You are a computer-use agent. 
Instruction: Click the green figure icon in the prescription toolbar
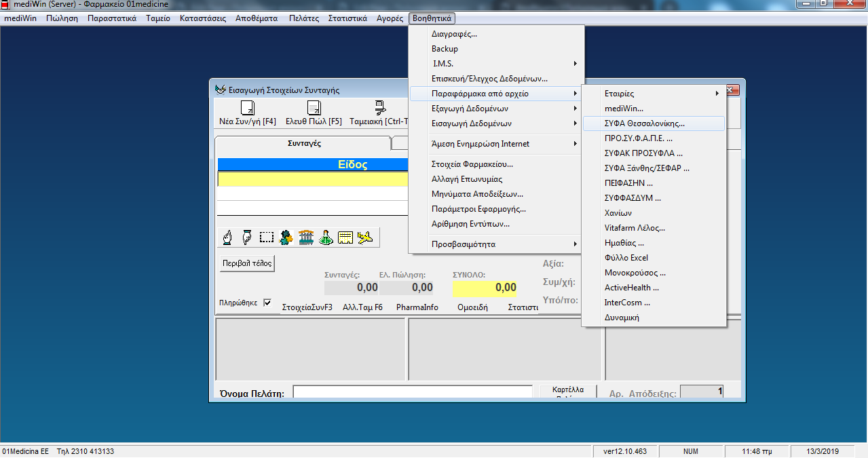point(286,237)
